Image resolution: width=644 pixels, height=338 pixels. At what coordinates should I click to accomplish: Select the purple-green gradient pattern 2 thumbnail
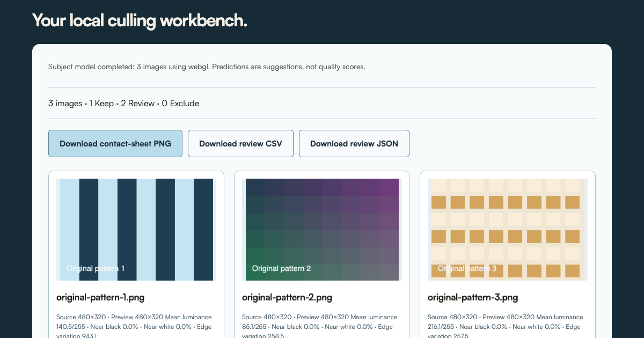tap(322, 230)
